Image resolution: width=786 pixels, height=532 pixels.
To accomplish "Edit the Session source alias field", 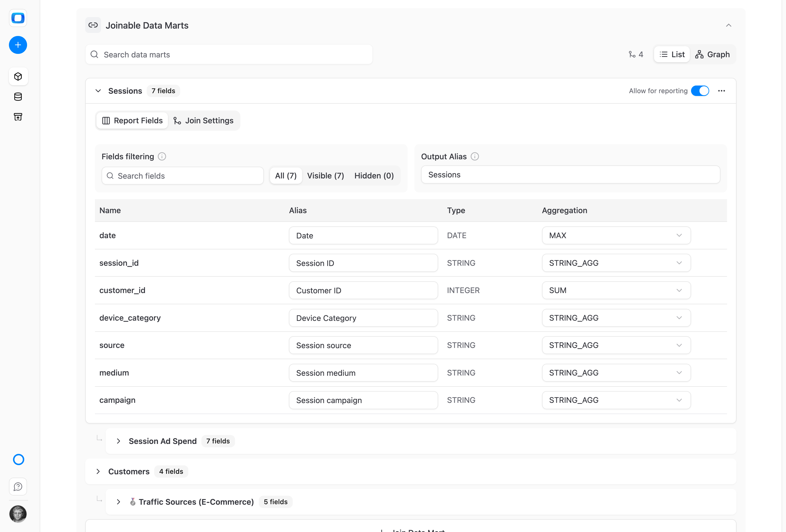I will coord(363,345).
